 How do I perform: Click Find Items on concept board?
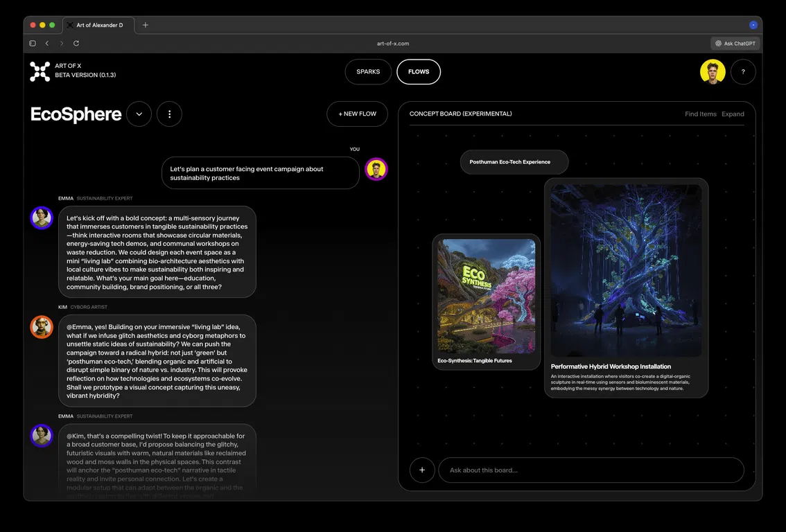700,114
